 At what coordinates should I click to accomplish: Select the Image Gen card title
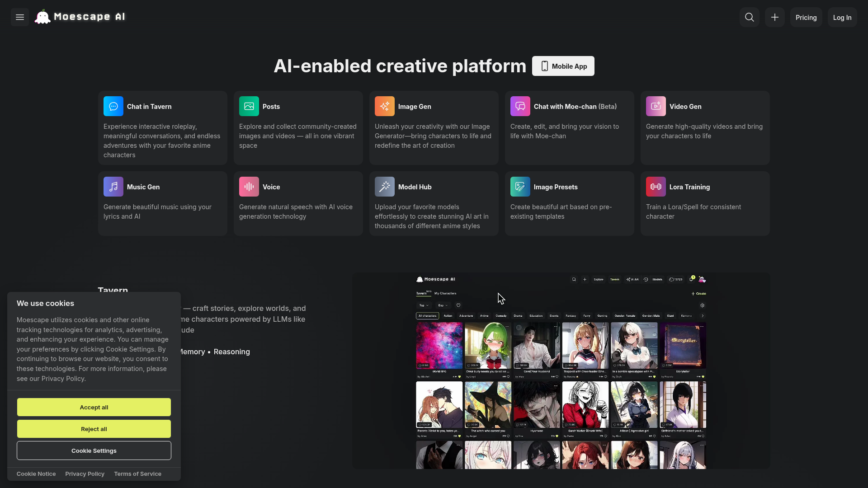tap(415, 107)
